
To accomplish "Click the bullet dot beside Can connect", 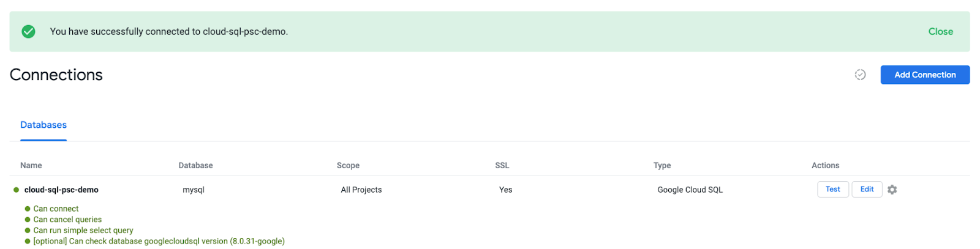I will (28, 209).
